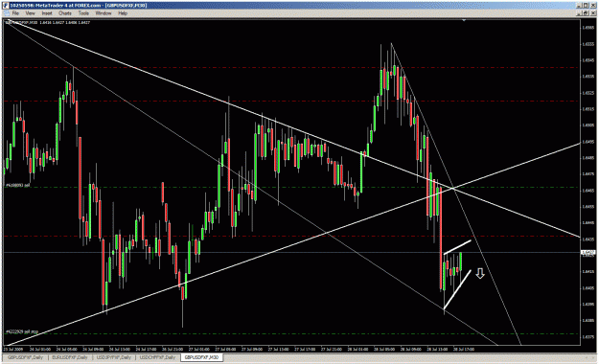The width and height of the screenshot is (599, 364).
Task: Click the '27 Jul 13:00' time axis label
Action: pyautogui.click(x=279, y=349)
